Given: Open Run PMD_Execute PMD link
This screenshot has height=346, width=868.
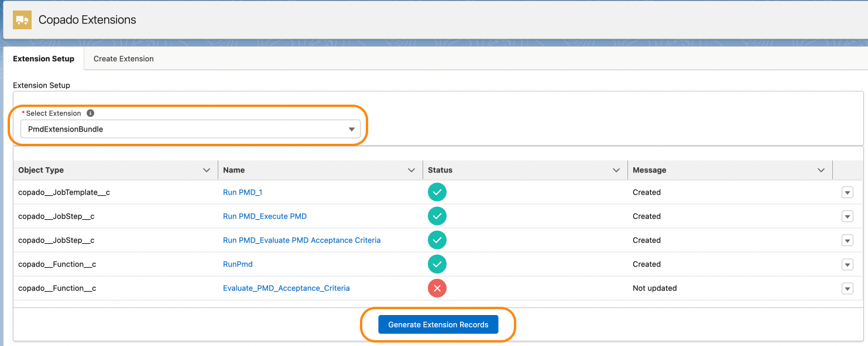Looking at the screenshot, I should pyautogui.click(x=265, y=216).
